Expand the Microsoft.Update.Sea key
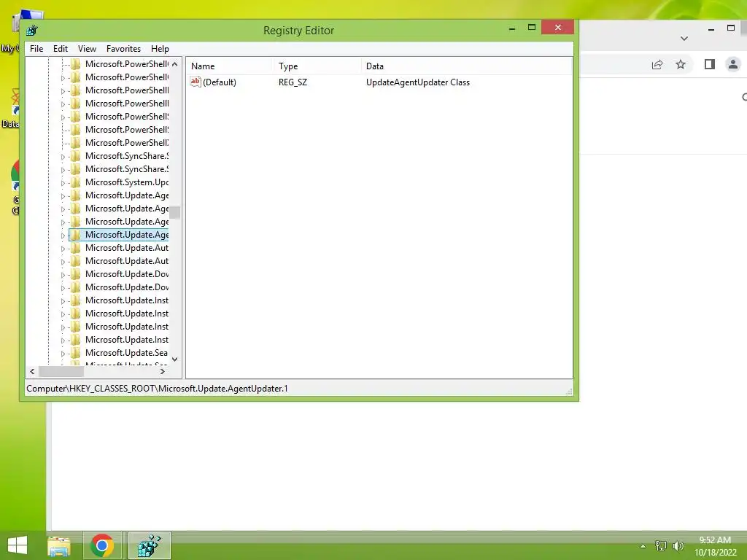 tap(63, 354)
